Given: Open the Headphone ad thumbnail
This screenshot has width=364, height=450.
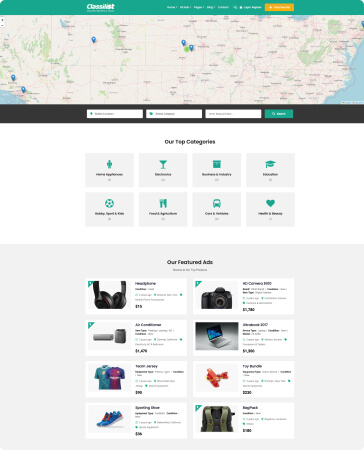Looking at the screenshot, I should coord(110,295).
